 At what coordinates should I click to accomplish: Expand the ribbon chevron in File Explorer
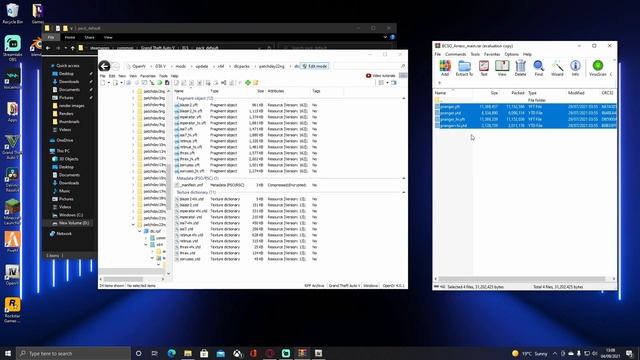[x=385, y=37]
